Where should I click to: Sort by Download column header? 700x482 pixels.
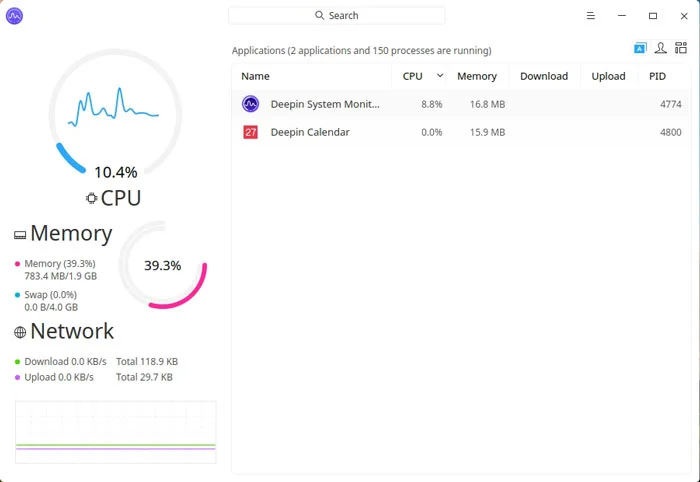[543, 76]
